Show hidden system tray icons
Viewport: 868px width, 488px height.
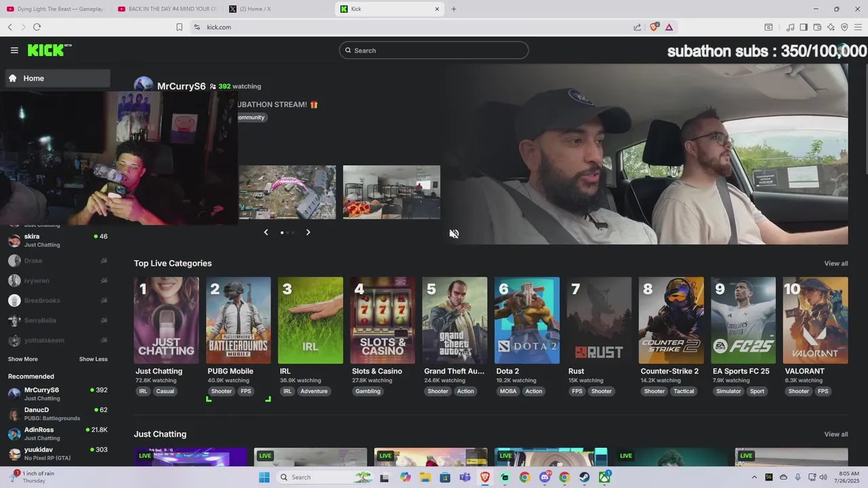pos(754,477)
